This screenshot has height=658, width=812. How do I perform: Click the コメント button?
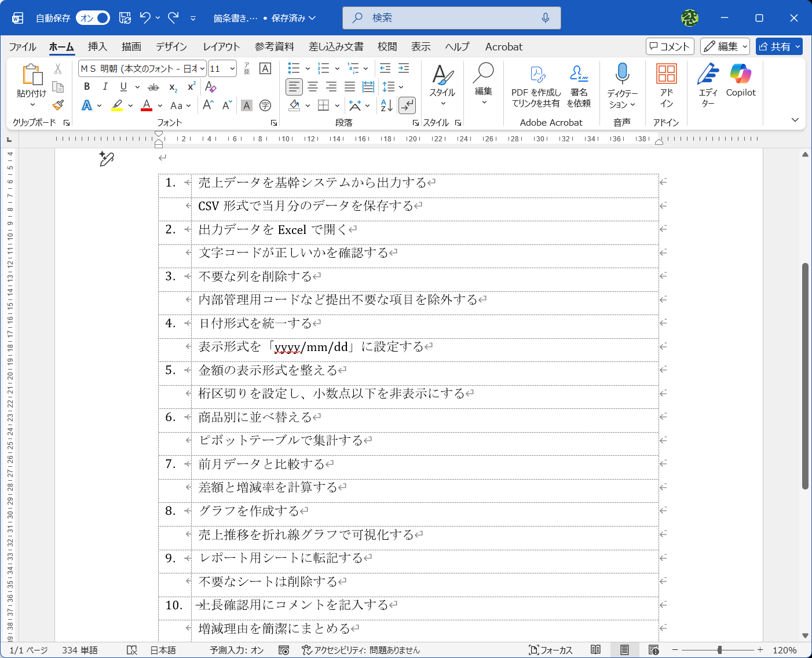670,46
